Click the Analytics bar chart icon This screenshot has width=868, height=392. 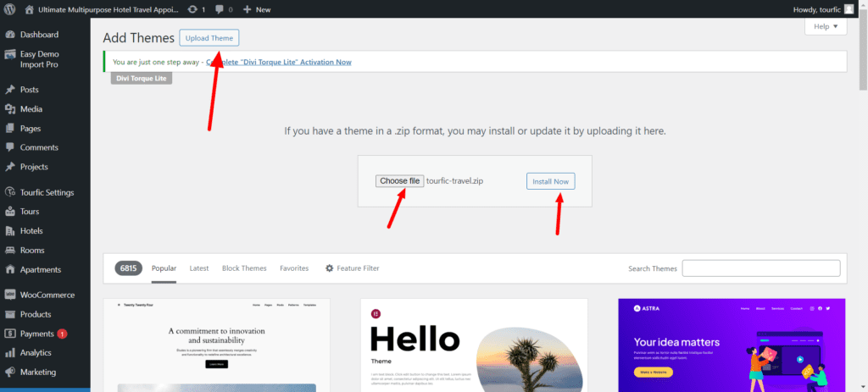pyautogui.click(x=9, y=353)
